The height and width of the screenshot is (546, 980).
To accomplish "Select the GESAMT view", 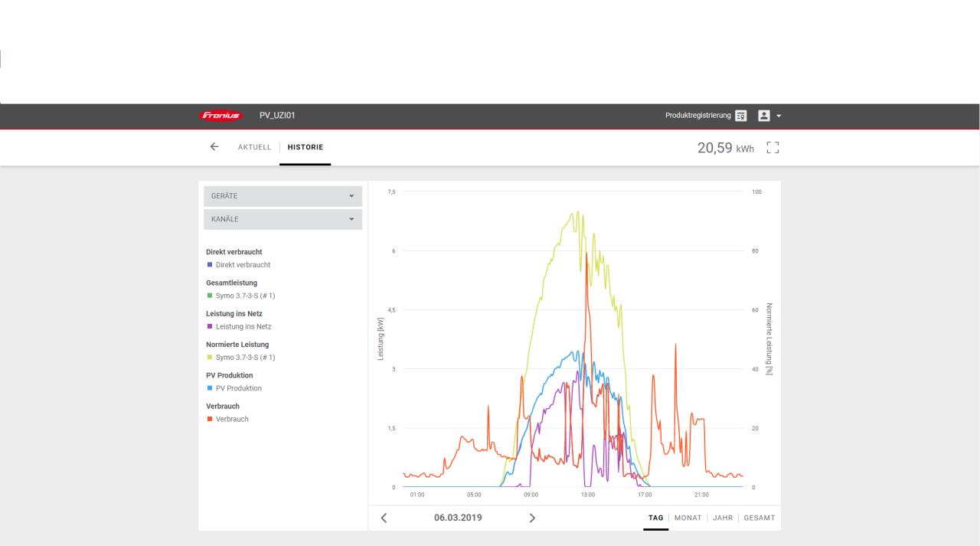I will [x=759, y=518].
